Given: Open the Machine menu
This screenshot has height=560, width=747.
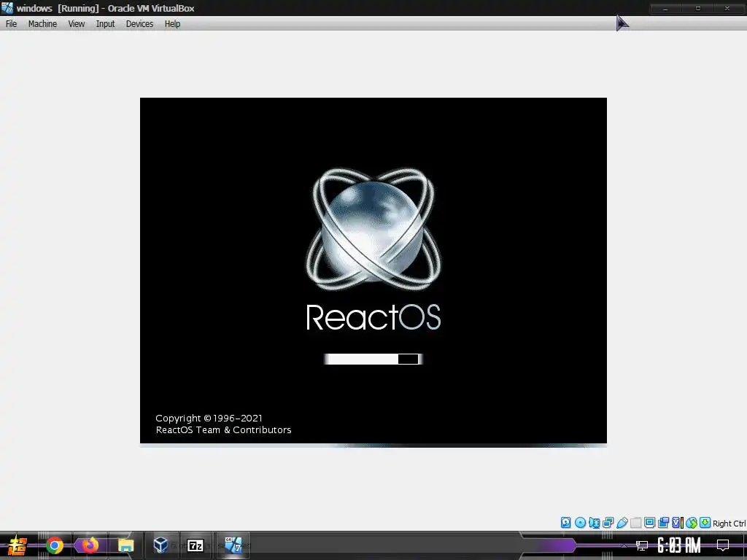Looking at the screenshot, I should pos(42,24).
